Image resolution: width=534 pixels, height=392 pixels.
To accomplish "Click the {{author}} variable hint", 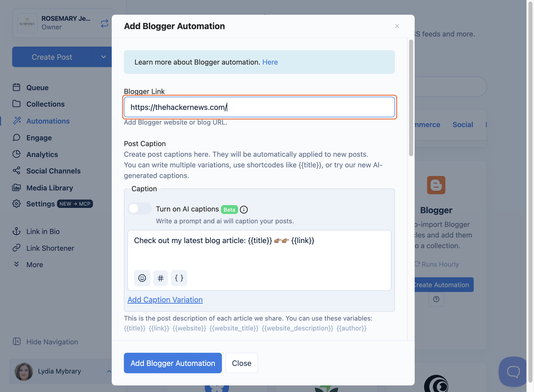I will [x=352, y=328].
